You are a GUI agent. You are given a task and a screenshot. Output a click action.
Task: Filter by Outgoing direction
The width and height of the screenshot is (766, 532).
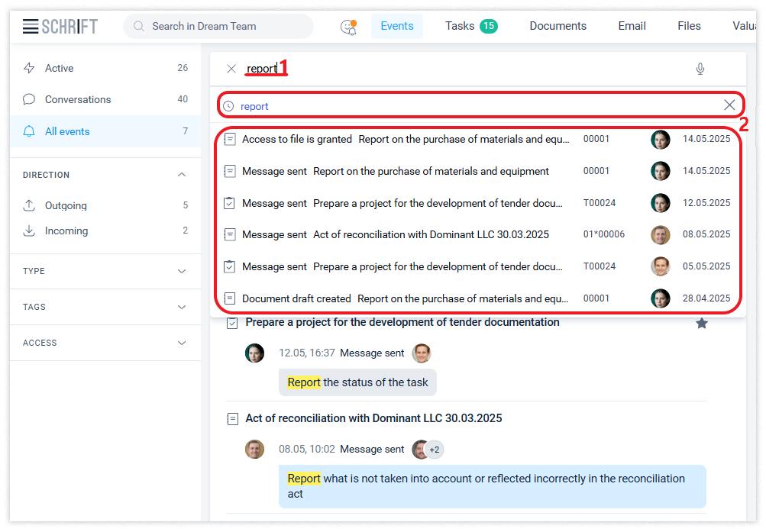pyautogui.click(x=66, y=205)
